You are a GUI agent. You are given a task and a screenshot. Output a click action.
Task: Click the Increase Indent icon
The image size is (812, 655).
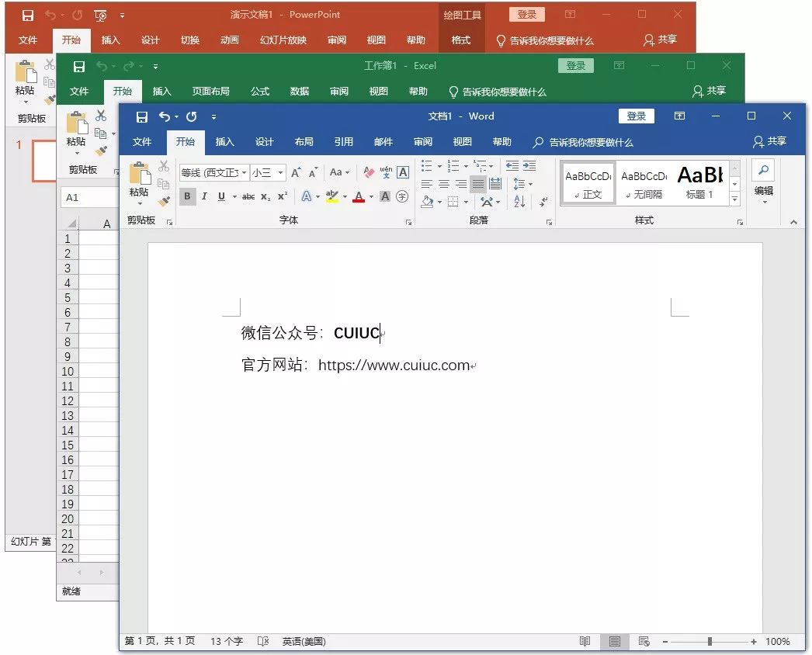point(529,166)
